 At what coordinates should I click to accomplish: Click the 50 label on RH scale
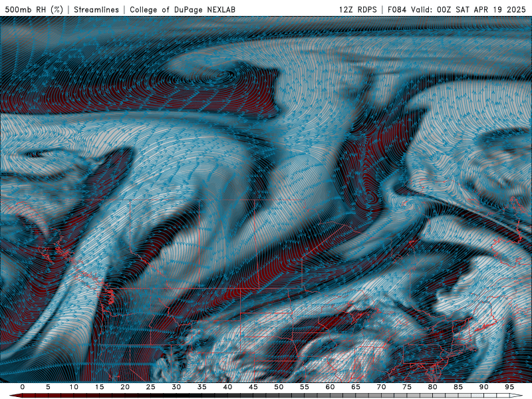(279, 387)
